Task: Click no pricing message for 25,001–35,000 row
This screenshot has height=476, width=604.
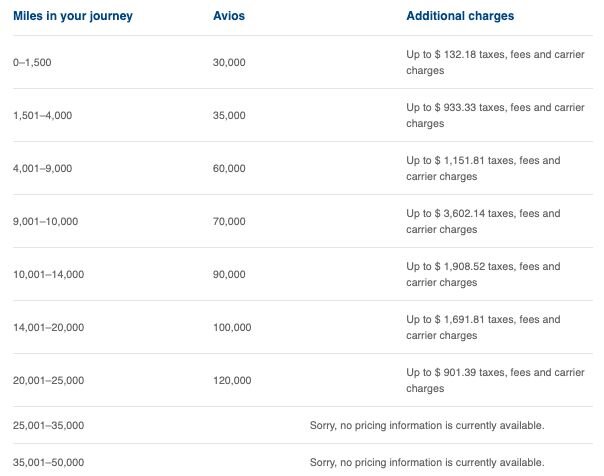Action: [427, 425]
